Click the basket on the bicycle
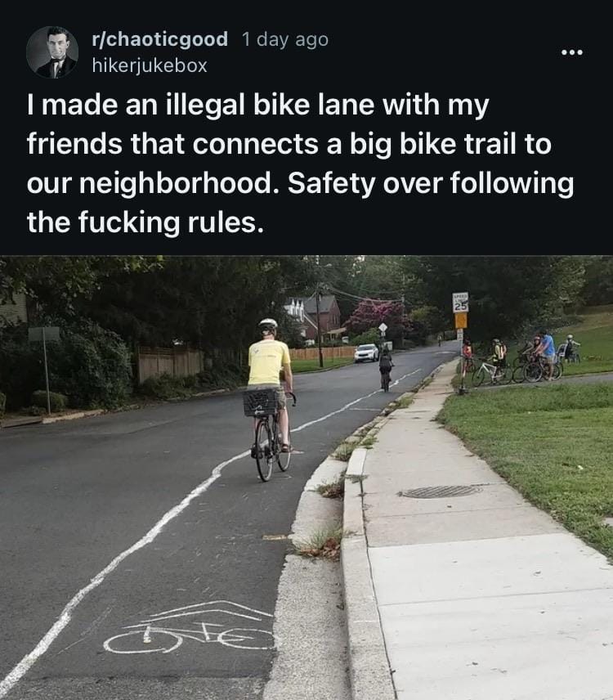Screen dimensions: 613x700 264,402
